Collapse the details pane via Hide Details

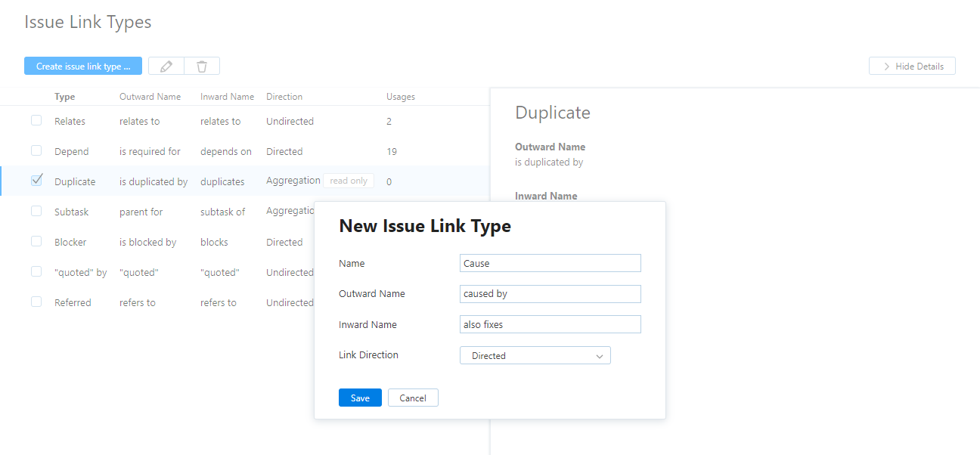tap(912, 66)
